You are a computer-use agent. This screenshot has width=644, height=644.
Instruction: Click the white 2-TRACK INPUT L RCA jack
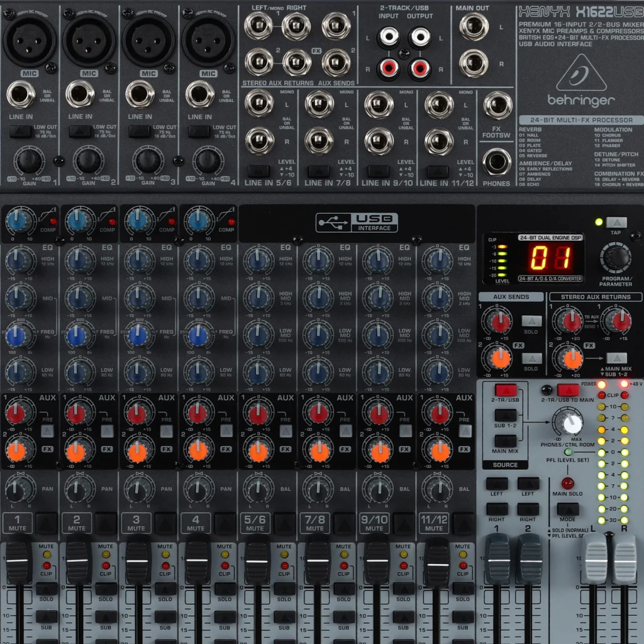[x=388, y=36]
